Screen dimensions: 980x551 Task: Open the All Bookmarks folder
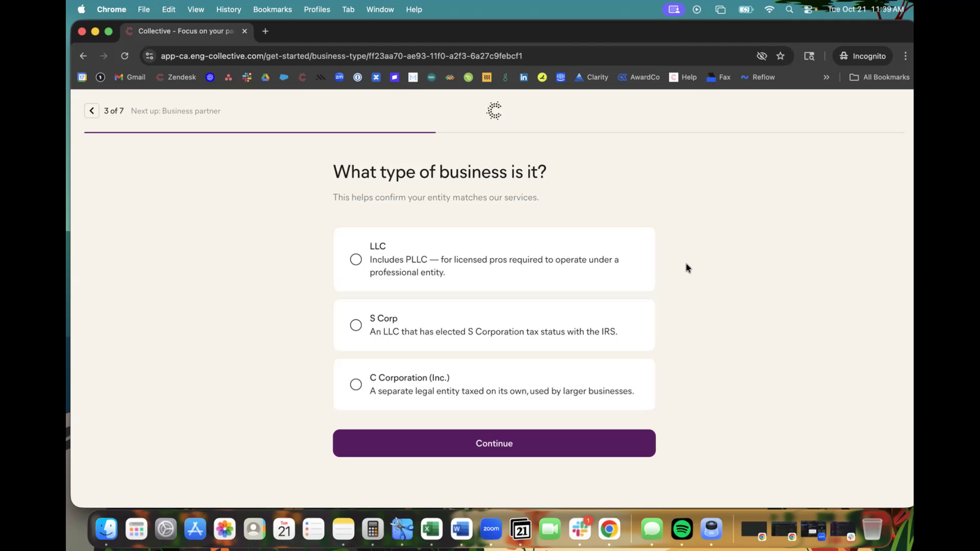click(x=879, y=78)
